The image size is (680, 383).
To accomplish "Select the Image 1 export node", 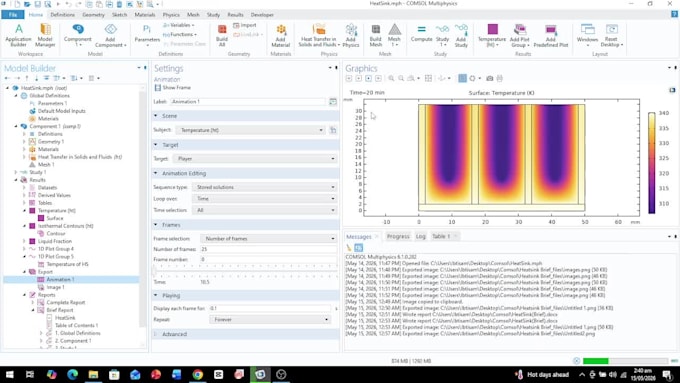I will point(56,287).
